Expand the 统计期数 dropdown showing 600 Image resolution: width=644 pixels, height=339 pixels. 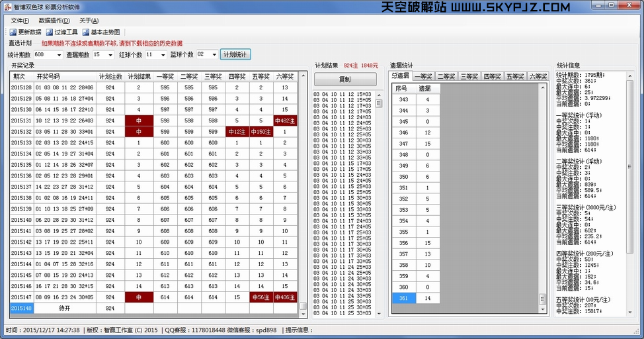(59, 55)
